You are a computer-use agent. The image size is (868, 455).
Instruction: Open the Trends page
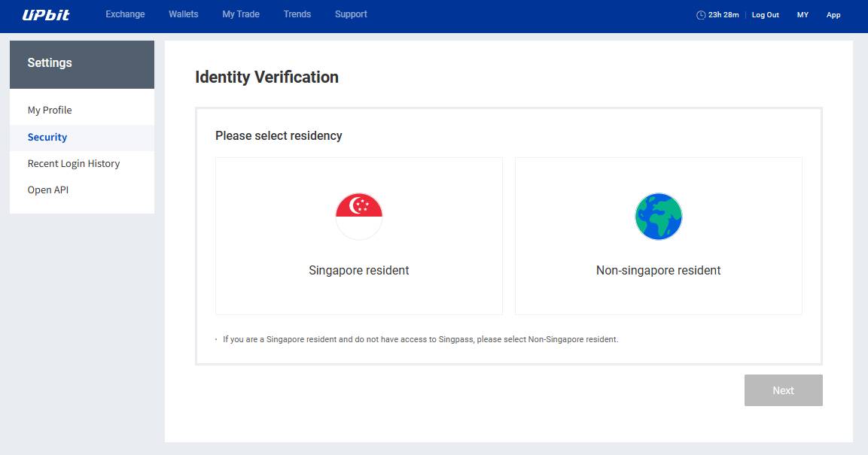pyautogui.click(x=297, y=14)
